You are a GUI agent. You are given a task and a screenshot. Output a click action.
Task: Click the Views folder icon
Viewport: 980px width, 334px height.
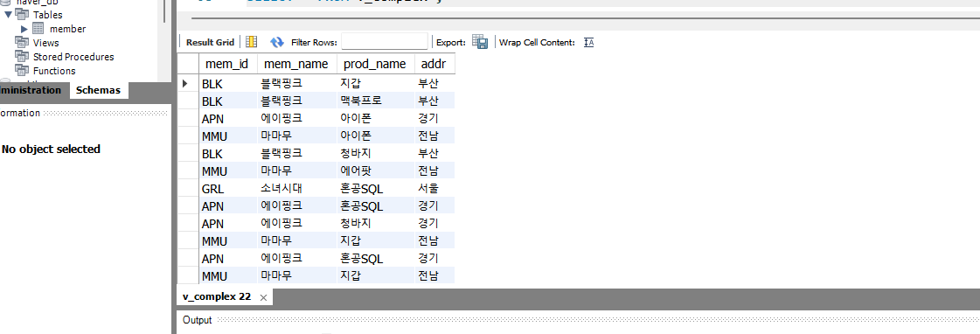(23, 43)
